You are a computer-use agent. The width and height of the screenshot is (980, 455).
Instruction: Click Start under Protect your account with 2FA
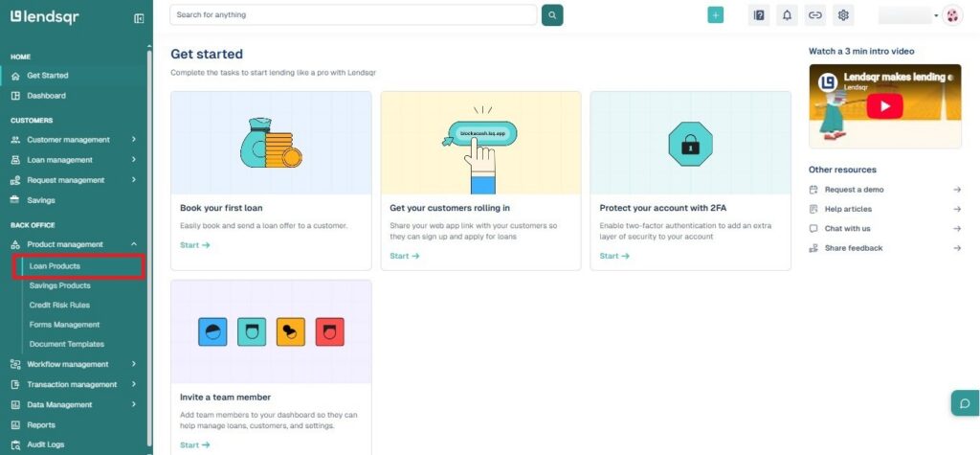[615, 256]
